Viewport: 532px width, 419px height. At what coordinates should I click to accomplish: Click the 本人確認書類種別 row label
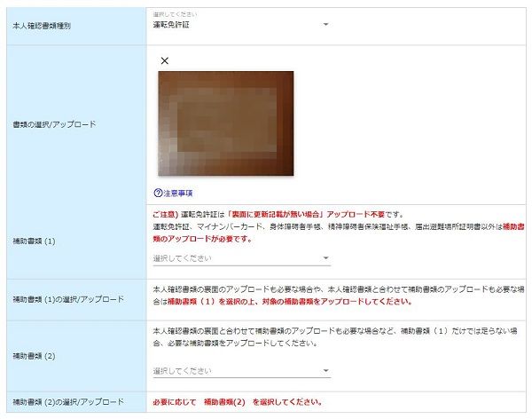[42, 26]
